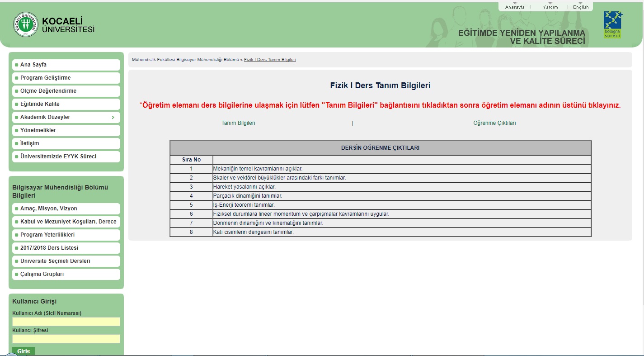This screenshot has width=644, height=356.
Task: Open the Yardım link at the top
Action: (550, 7)
